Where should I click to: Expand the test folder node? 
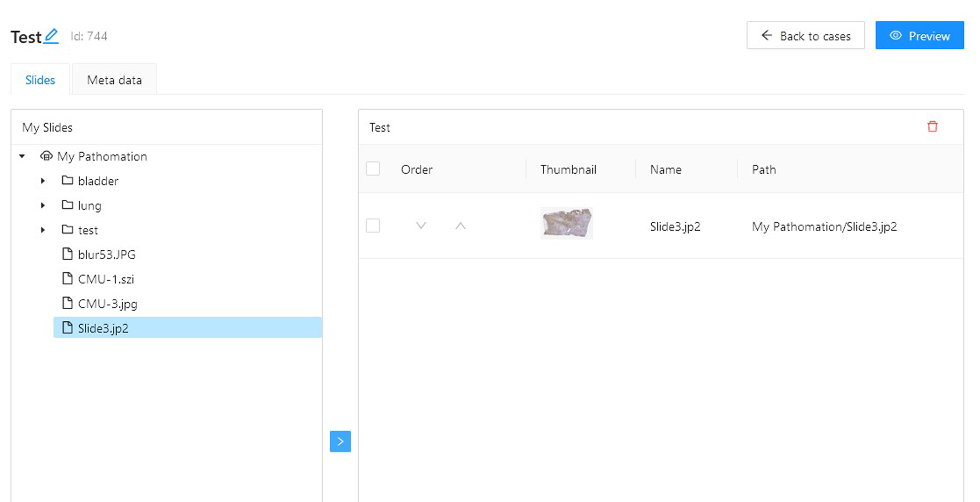click(43, 230)
